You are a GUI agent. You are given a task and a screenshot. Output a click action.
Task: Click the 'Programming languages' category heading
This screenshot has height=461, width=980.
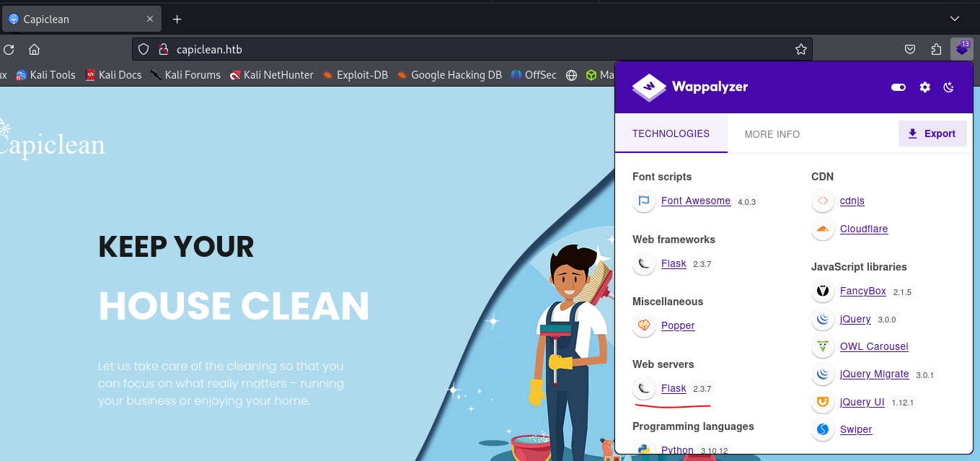coord(693,426)
